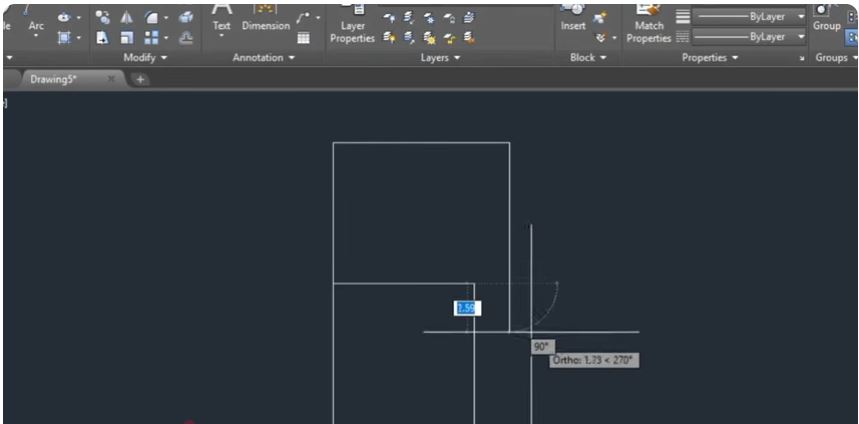Expand the Modify panel
Image resolution: width=859 pixels, height=424 pixels.
coord(145,58)
